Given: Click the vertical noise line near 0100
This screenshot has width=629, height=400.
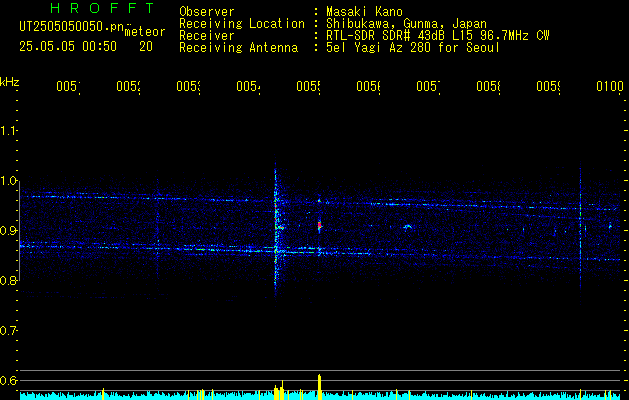Looking at the screenshot, I should coord(580,231).
